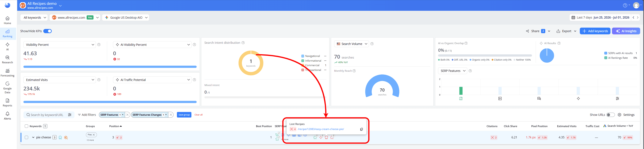Screen dimensions: 644x149
Task: Click the Lost Recipes chef-hat icon
Action: [x=326, y=137]
